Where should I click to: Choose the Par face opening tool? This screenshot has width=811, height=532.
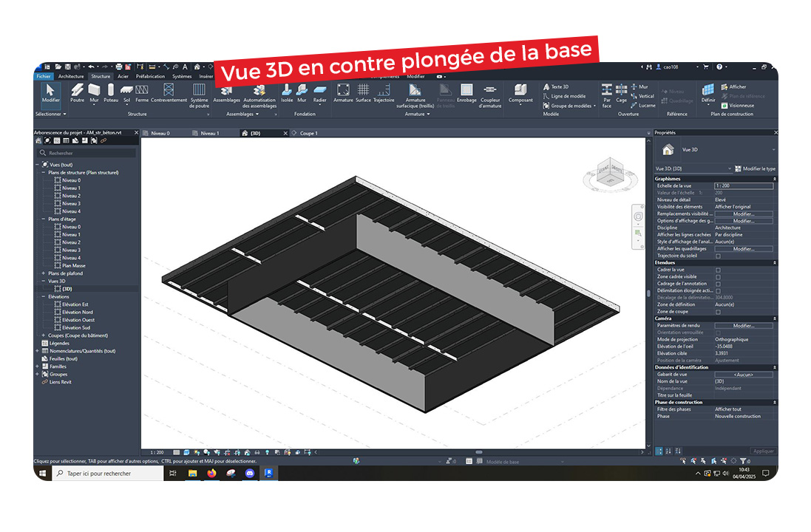coord(607,95)
